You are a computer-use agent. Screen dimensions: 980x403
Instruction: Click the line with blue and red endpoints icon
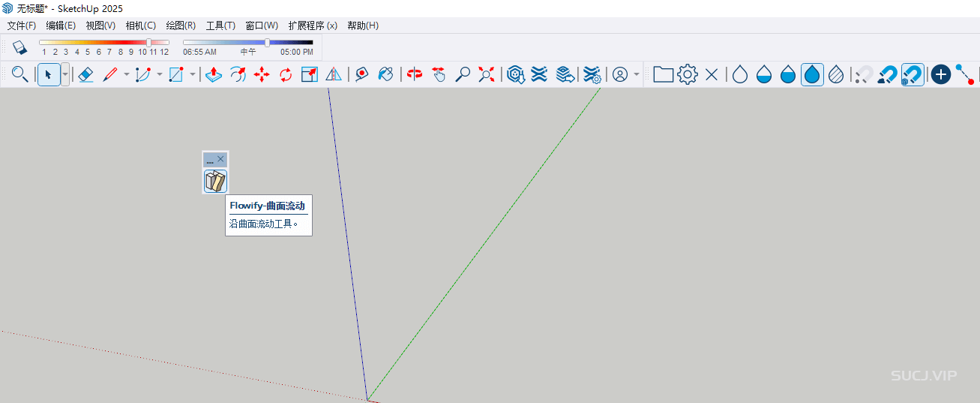tap(965, 74)
